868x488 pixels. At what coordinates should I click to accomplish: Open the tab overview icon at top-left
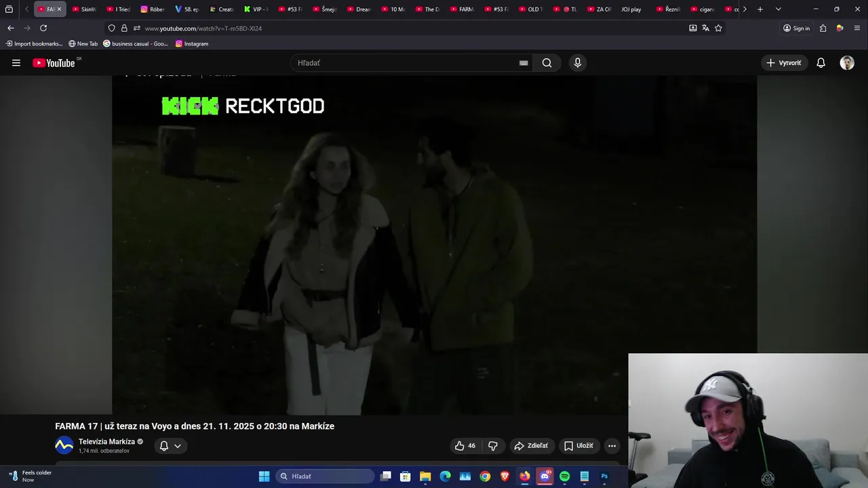coord(9,9)
